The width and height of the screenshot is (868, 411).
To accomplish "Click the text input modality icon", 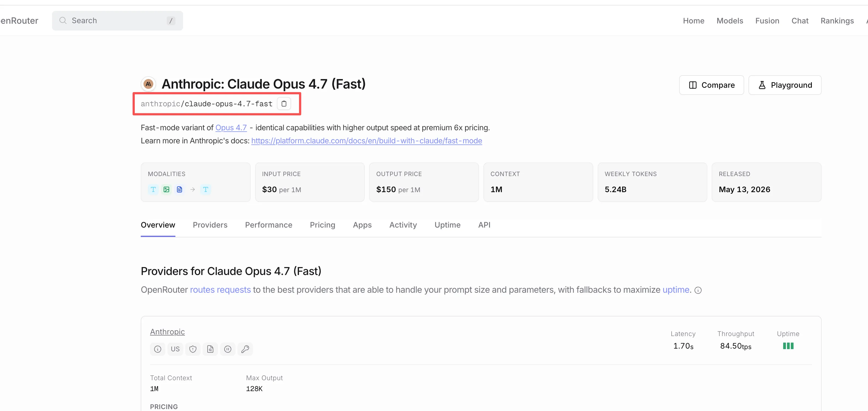I will point(153,189).
